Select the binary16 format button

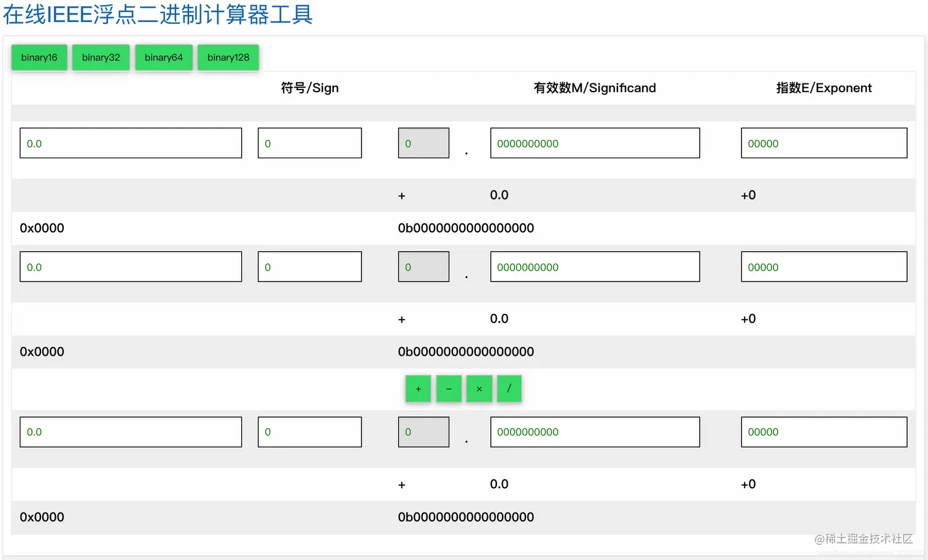pyautogui.click(x=39, y=57)
